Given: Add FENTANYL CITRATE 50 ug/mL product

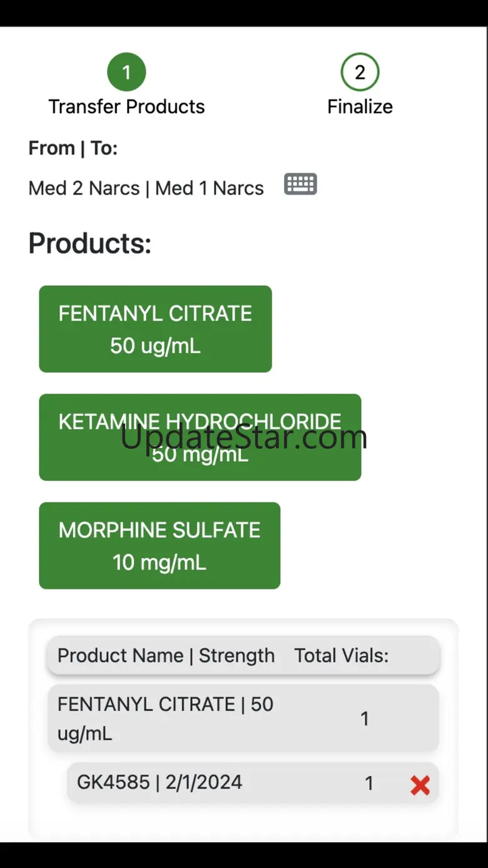Looking at the screenshot, I should 155,329.
